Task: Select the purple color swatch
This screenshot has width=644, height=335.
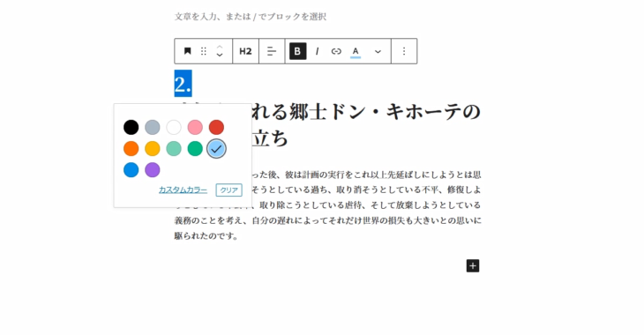Action: (x=153, y=170)
